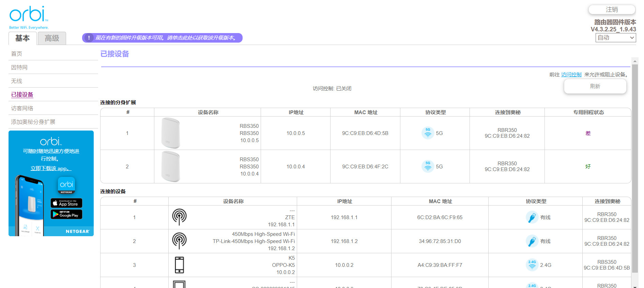Click the backhaul status 差
Screen dimensions: 644x288
tap(588, 133)
